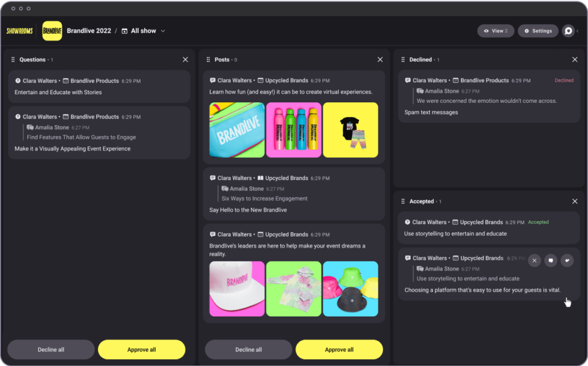
Task: Decline all in the Questions panel
Action: point(51,349)
